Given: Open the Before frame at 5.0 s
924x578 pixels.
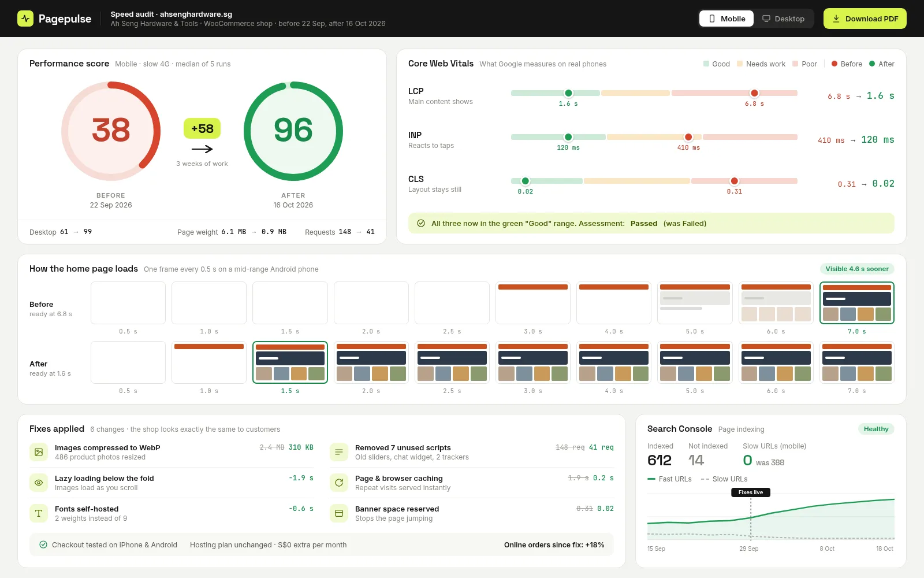Looking at the screenshot, I should pos(695,303).
